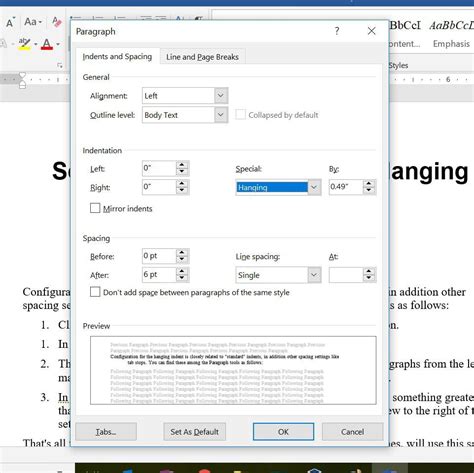This screenshot has height=473, width=474.
Task: Decrease the At line spacing value
Action: [x=369, y=278]
